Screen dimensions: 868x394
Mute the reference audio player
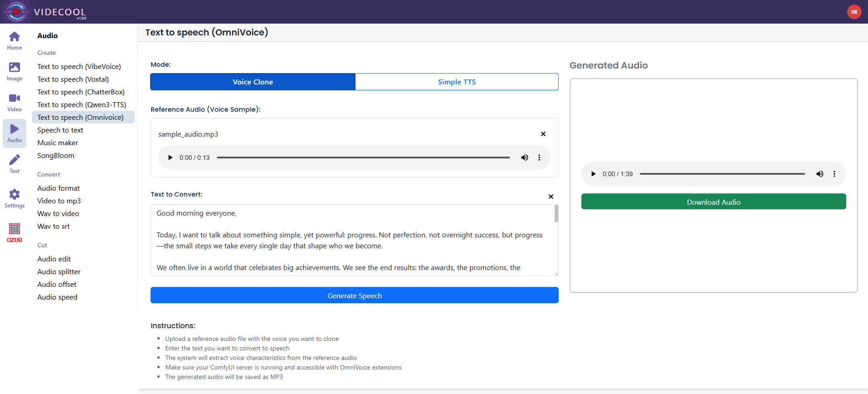tap(524, 158)
